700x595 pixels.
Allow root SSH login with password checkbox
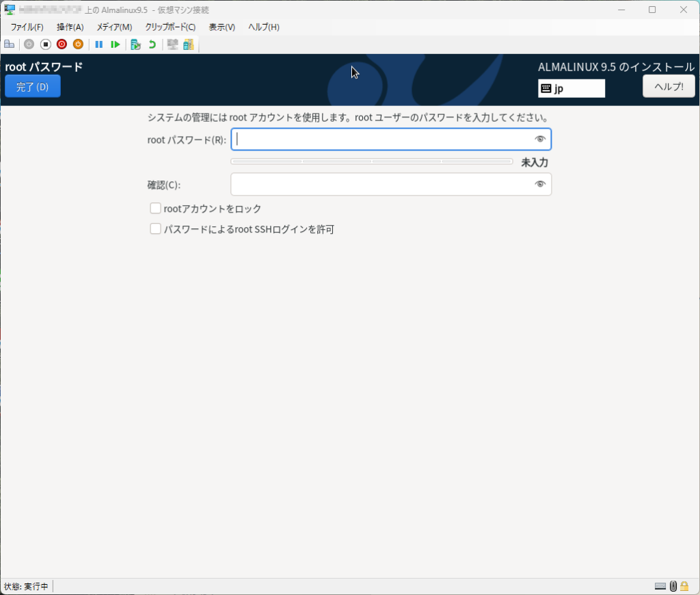coord(155,229)
